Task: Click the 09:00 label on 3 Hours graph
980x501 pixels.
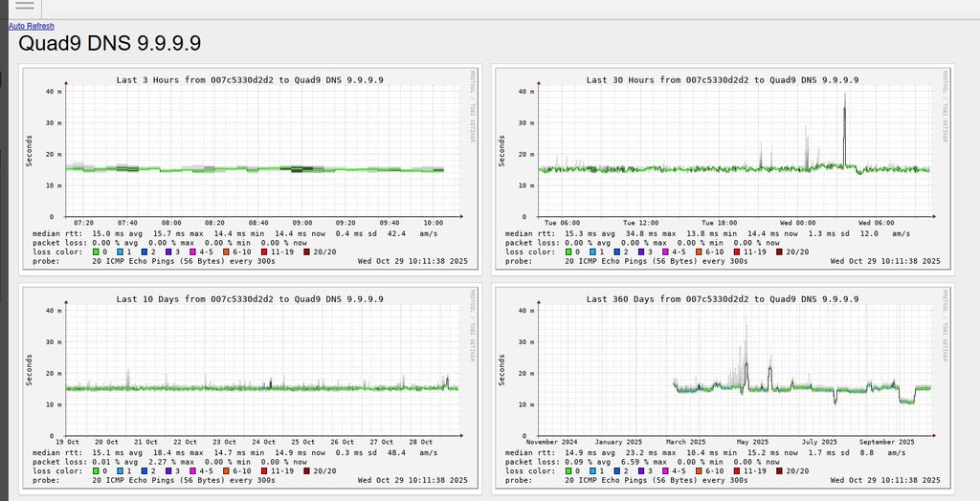Action: (302, 223)
